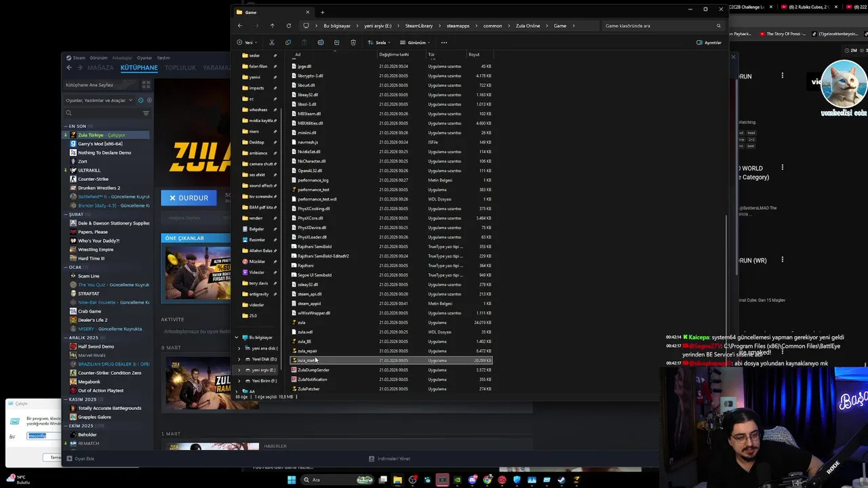Open the Görünüm menu in Steam

tap(98, 58)
